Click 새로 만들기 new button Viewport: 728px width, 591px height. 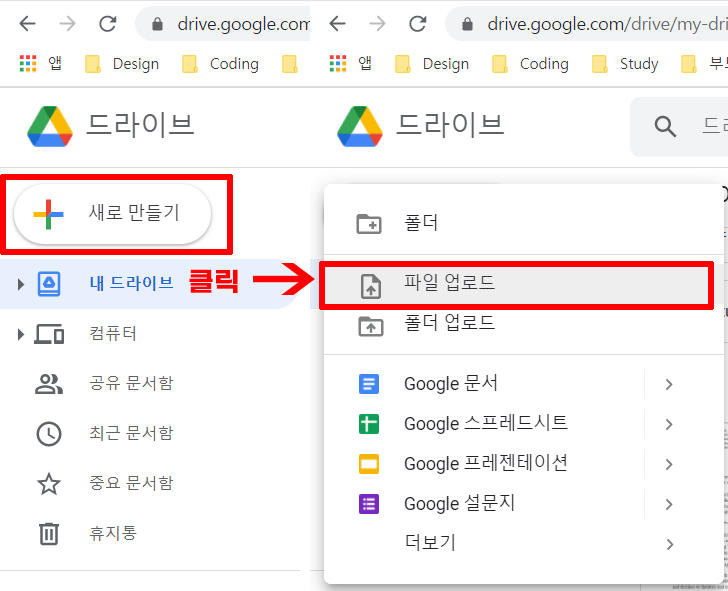[112, 214]
